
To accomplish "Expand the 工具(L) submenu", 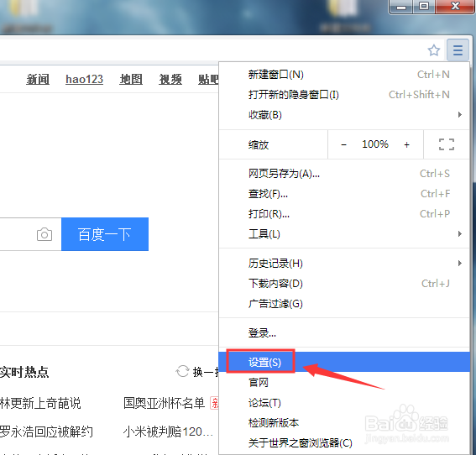I will point(344,234).
